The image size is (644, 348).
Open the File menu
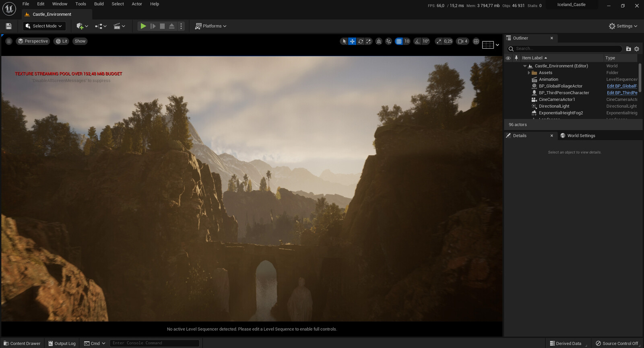26,4
